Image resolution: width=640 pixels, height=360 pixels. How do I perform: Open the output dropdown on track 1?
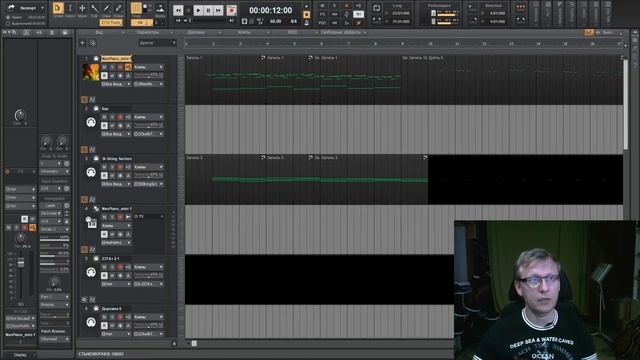click(x=149, y=84)
